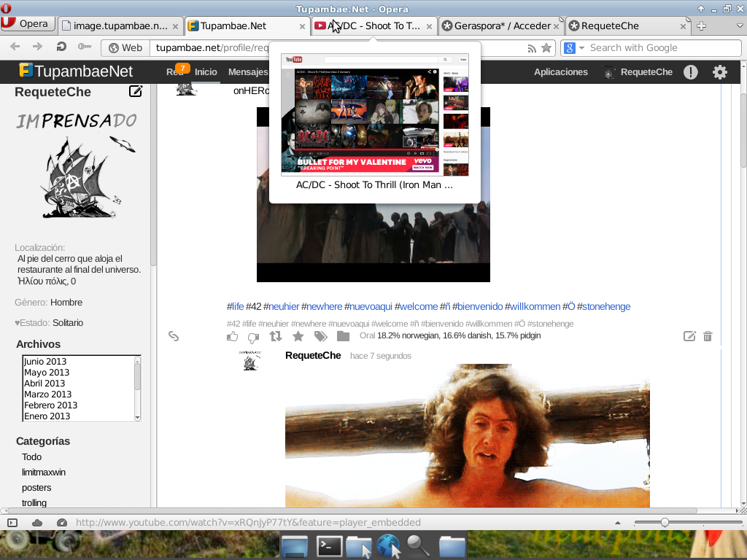The image size is (747, 560).
Task: Edit the RequeteChe profile via pencil icon
Action: click(136, 92)
